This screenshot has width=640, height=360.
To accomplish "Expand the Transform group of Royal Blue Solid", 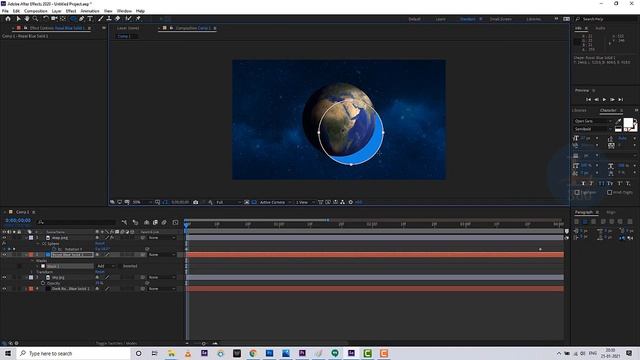I will [32, 272].
